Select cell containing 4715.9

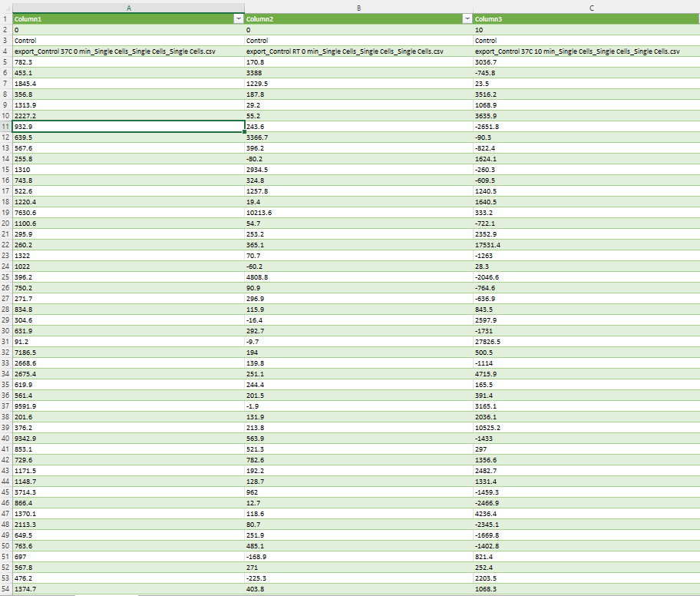tap(586, 374)
